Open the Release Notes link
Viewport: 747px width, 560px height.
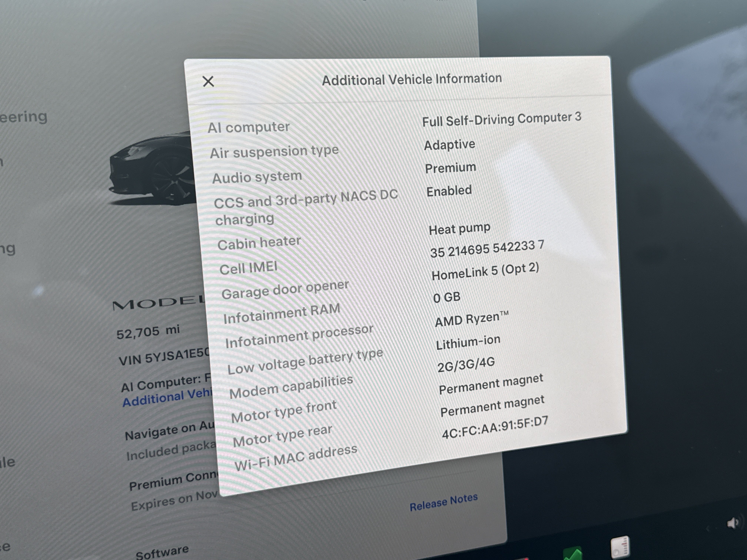pyautogui.click(x=443, y=502)
